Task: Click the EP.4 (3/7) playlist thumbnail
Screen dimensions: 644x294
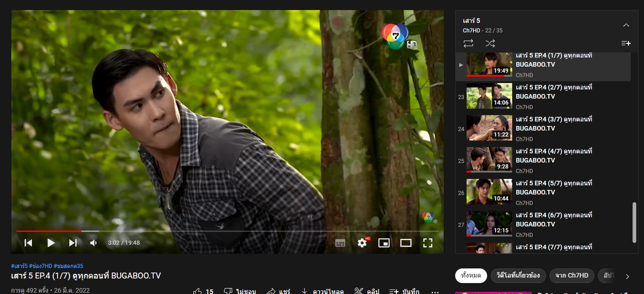Action: [489, 128]
